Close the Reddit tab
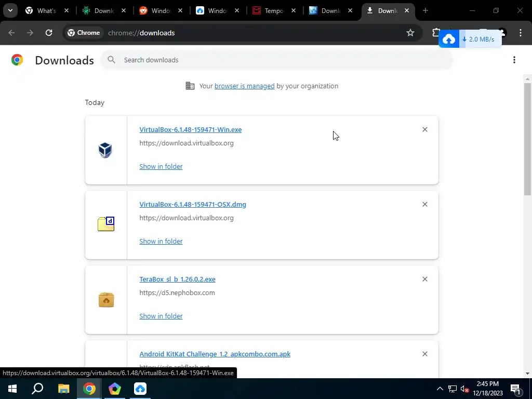Image resolution: width=532 pixels, height=399 pixels. point(180,11)
